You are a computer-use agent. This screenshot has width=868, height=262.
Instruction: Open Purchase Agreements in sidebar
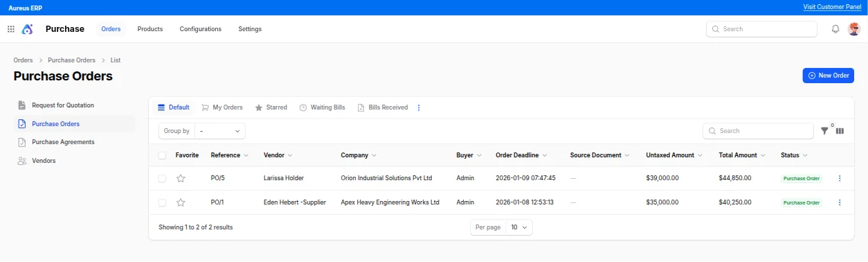63,142
